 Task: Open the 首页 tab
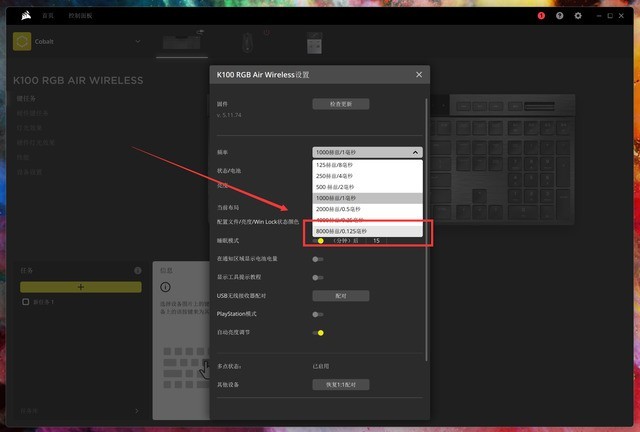coord(48,16)
